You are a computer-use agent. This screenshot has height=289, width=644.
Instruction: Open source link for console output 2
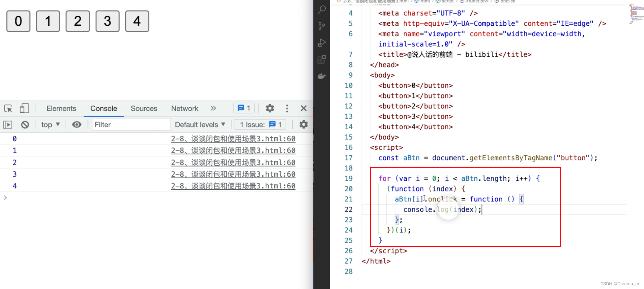click(233, 162)
